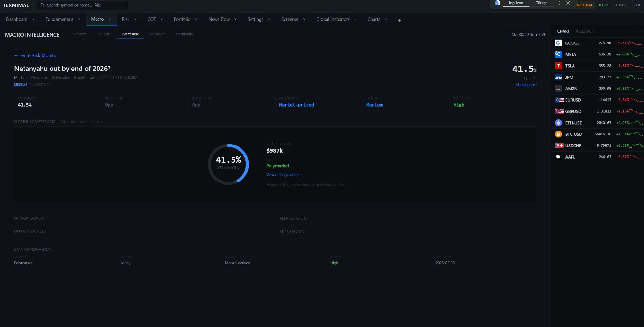Focus the Search symbol or name field
The width and height of the screenshot is (644, 327).
[x=84, y=5]
